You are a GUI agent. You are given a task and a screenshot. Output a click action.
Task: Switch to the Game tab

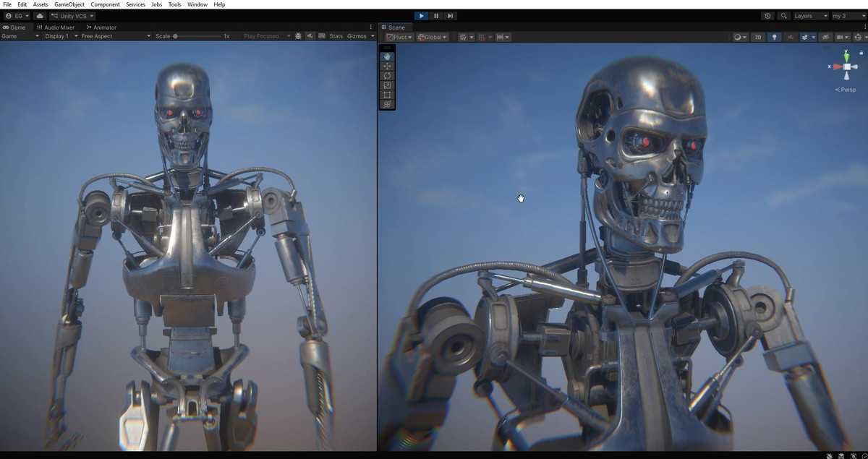pyautogui.click(x=14, y=27)
